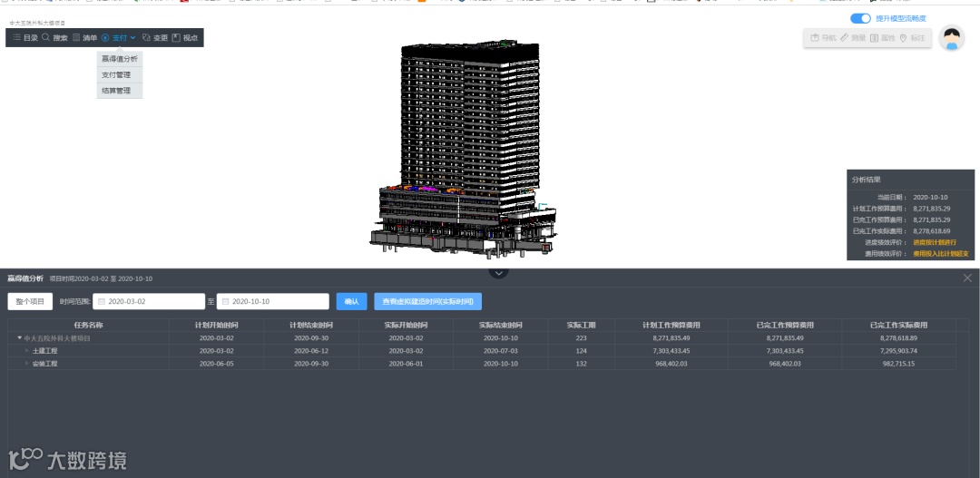Click the 982,715.15 cost cell
The height and width of the screenshot is (478, 980).
coord(898,363)
